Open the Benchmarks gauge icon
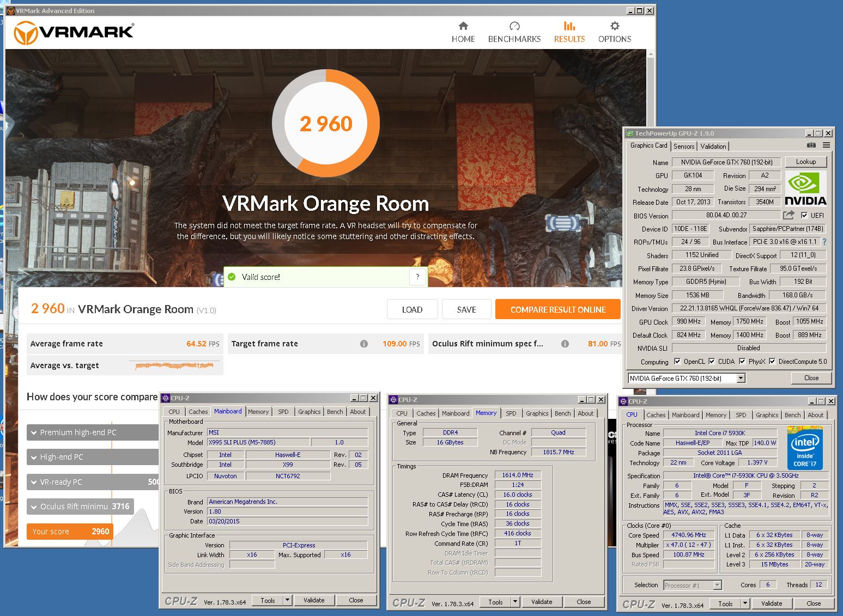 (x=514, y=26)
